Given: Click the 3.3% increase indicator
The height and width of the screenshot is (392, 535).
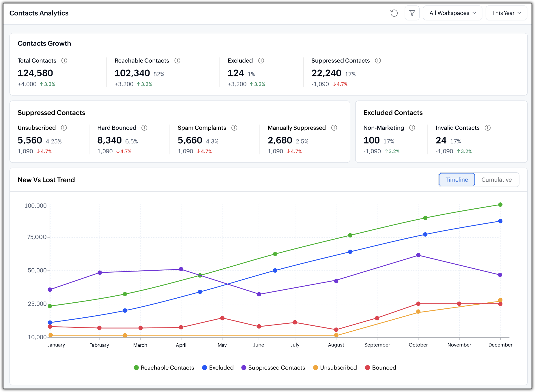Looking at the screenshot, I should 48,84.
